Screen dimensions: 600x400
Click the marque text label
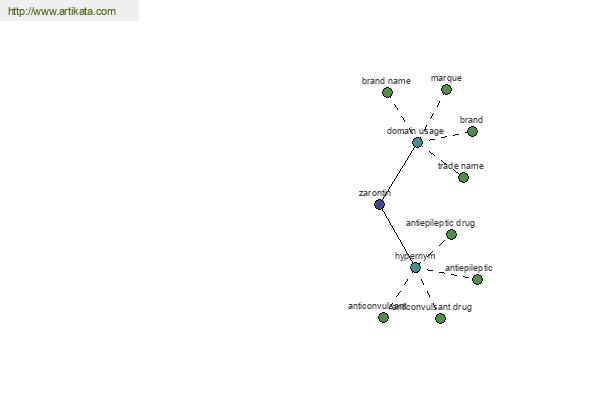(x=446, y=78)
